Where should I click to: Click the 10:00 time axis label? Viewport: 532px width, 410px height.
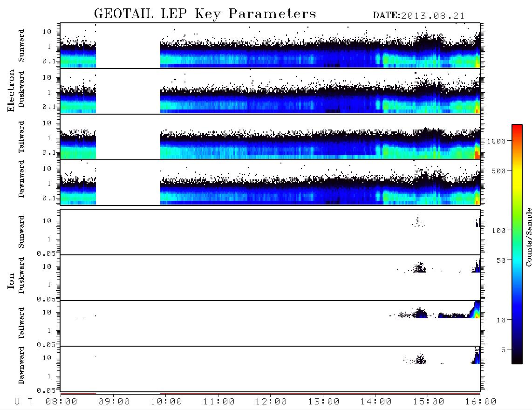[166, 402]
